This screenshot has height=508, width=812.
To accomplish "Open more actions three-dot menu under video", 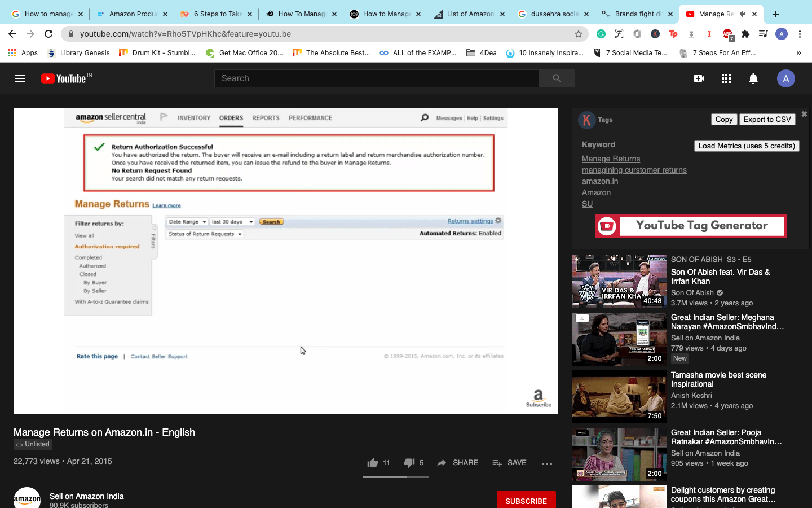I will [x=546, y=463].
